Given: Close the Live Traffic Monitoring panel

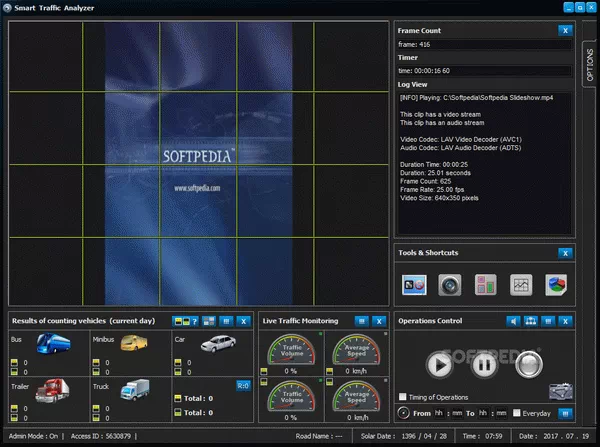Looking at the screenshot, I should 379,321.
